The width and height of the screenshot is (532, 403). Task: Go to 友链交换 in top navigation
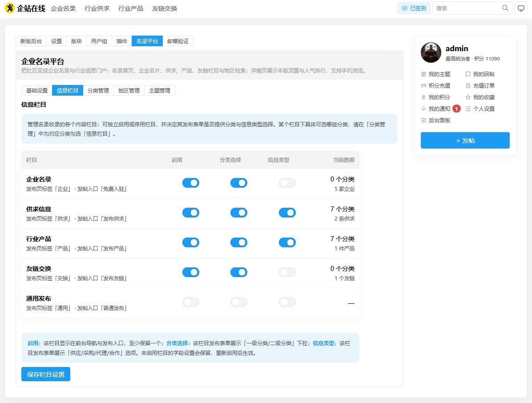click(165, 8)
